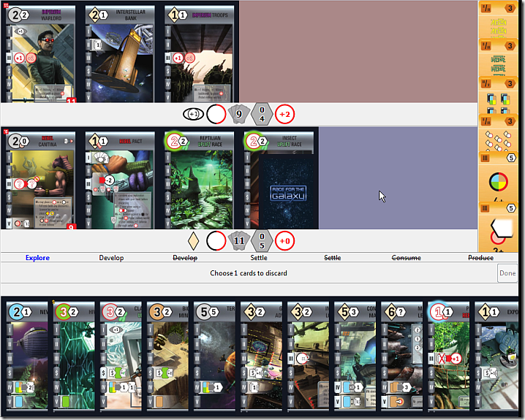Viewport: 525px width, 420px height.
Task: Discard the red-outlined cost-3 uplift world in hand
Action: coord(121,356)
